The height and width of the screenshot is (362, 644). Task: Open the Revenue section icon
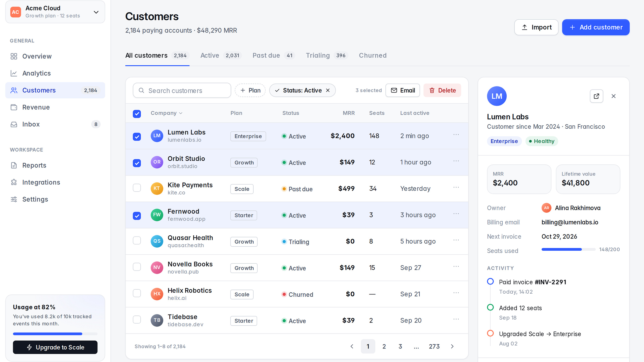tap(14, 107)
